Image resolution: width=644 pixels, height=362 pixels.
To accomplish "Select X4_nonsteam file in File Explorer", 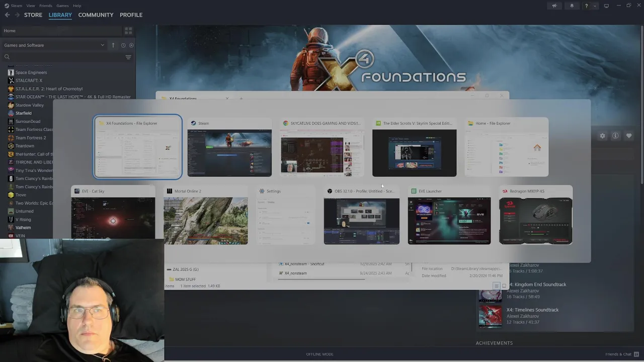I will (x=296, y=273).
